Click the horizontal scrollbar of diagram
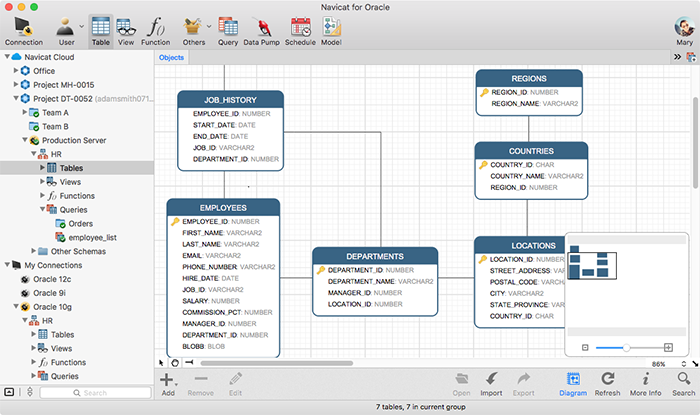 (277, 363)
